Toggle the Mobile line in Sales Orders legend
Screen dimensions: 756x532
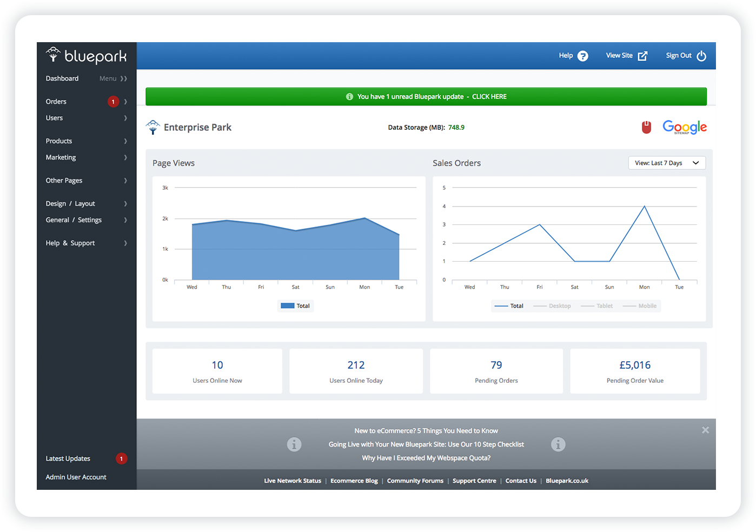[x=640, y=306]
